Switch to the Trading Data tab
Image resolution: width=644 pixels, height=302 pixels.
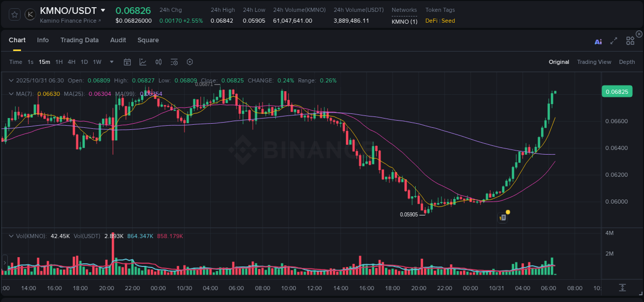tap(79, 40)
